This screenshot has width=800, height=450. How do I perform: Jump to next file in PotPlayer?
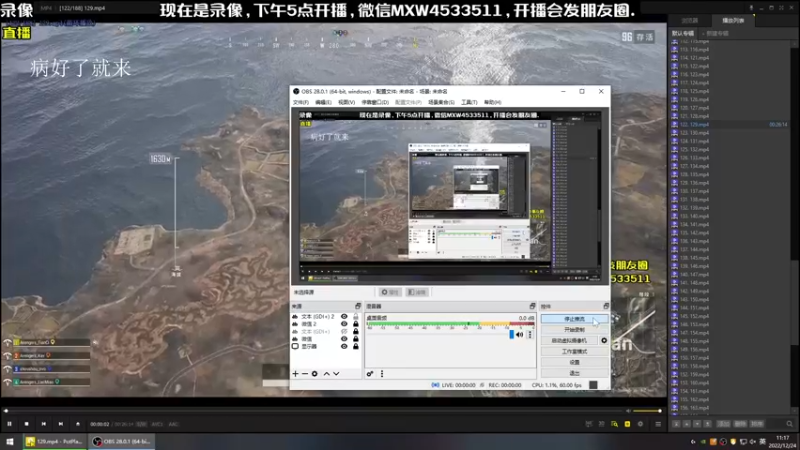[x=61, y=424]
